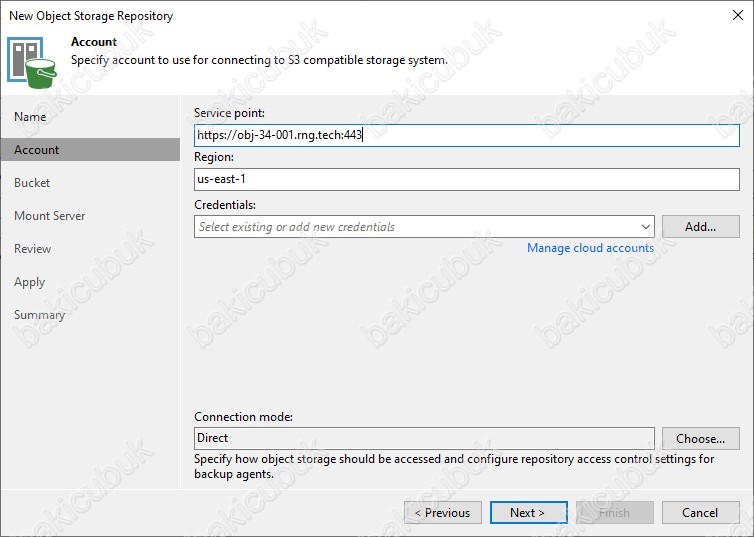Open the Mount Server step

tap(50, 216)
